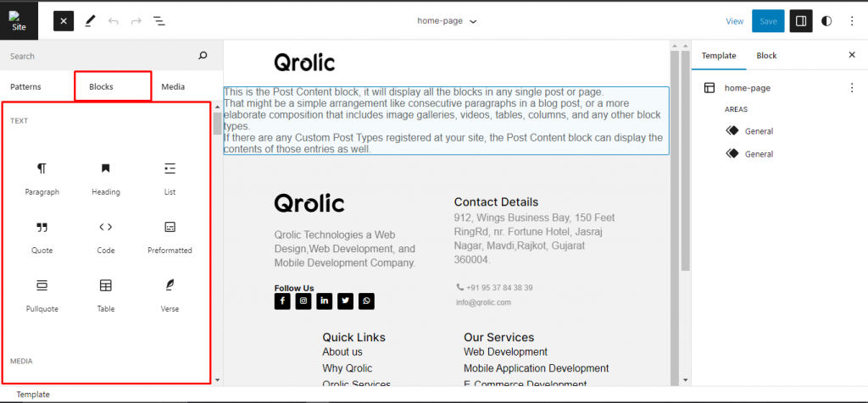Click the Undo arrow
The image size is (868, 403).
114,21
